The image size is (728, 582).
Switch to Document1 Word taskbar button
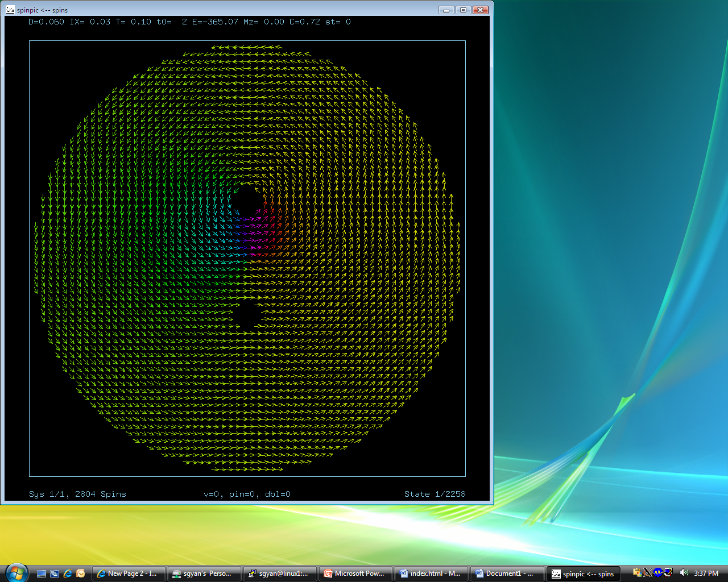(x=507, y=573)
